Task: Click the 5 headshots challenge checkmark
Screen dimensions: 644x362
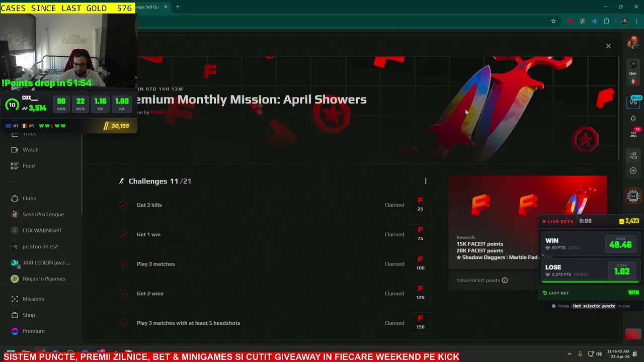Action: 123,323
